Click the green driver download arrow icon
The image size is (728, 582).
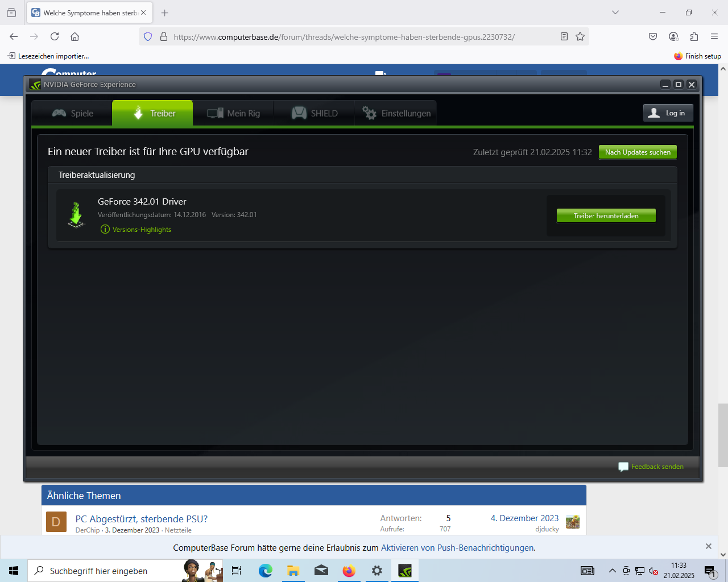[x=76, y=215]
